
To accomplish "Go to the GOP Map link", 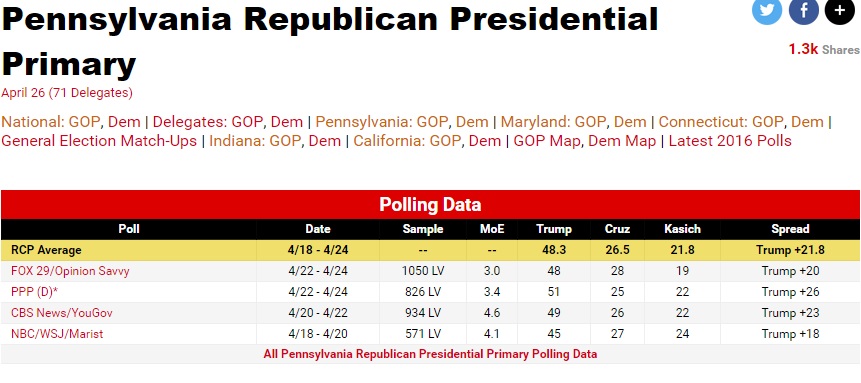I will coord(546,141).
